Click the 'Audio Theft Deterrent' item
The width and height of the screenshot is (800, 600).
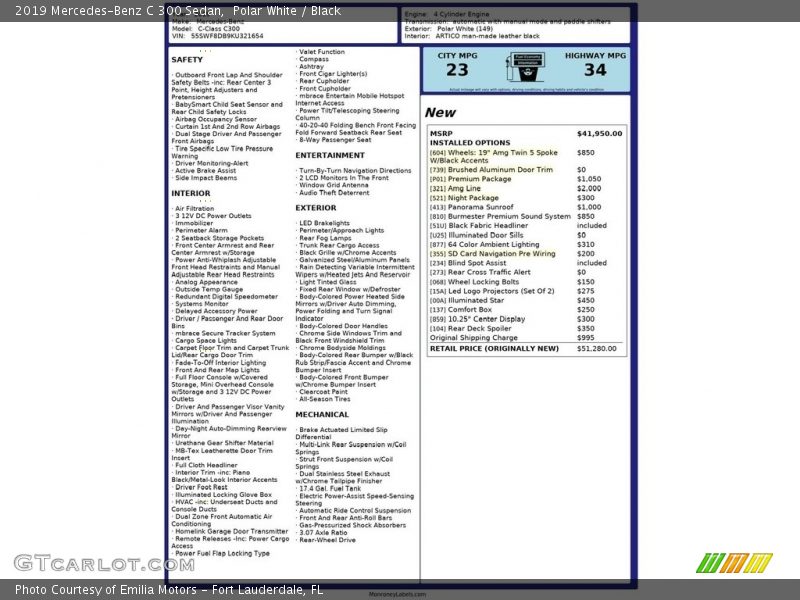(x=334, y=193)
